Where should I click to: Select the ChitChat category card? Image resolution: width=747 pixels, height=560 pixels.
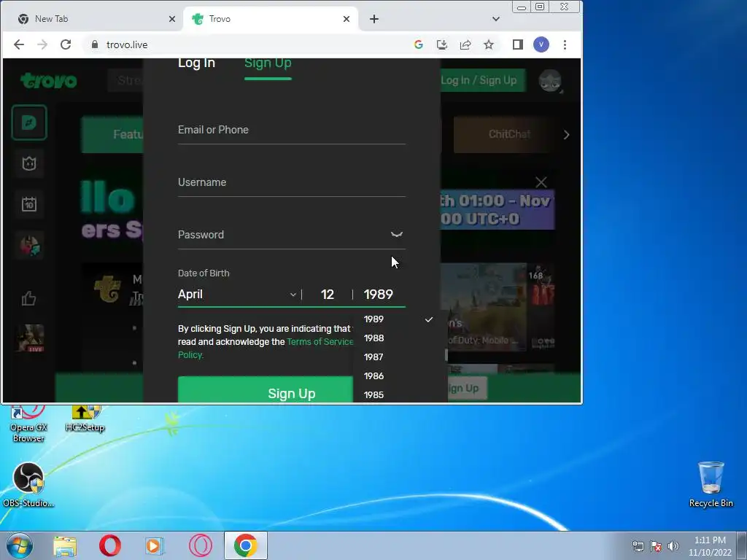pyautogui.click(x=505, y=134)
